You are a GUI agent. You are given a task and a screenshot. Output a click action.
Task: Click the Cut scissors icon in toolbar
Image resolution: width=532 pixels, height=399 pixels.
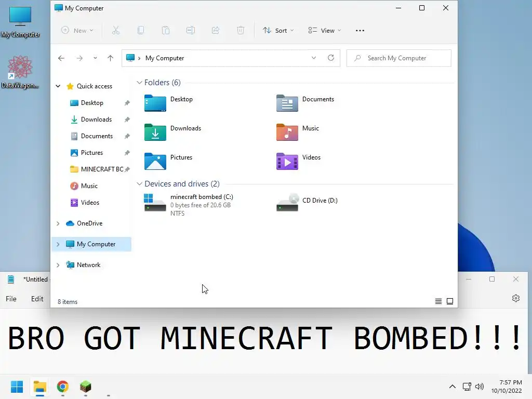pos(116,31)
